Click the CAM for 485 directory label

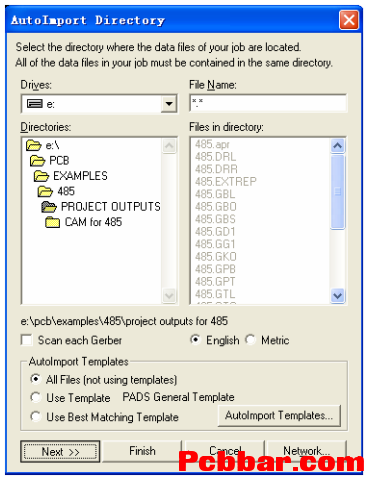[93, 222]
